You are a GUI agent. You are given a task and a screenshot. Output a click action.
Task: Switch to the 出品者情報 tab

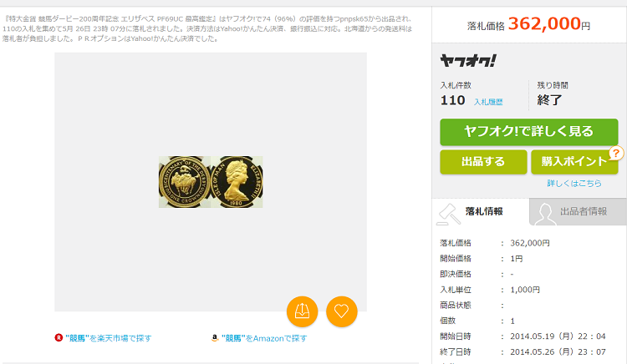coord(578,211)
